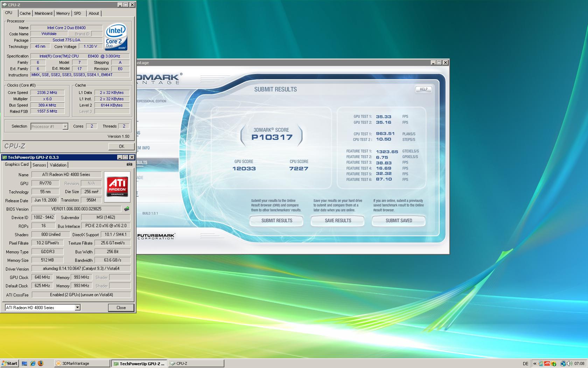Expand hidden system tray icons
Viewport: 588px width, 368px height.
pos(534,363)
